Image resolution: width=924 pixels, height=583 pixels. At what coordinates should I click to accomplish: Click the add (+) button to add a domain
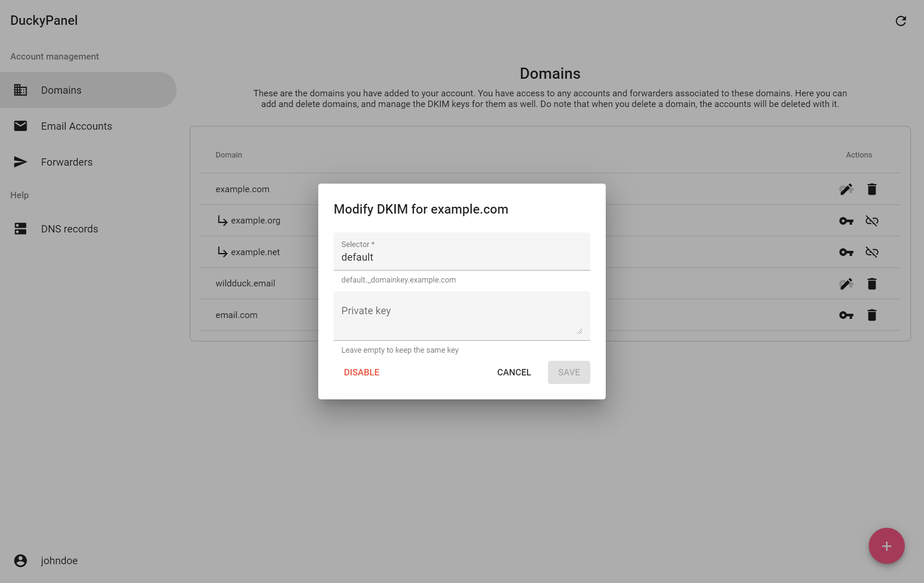886,545
